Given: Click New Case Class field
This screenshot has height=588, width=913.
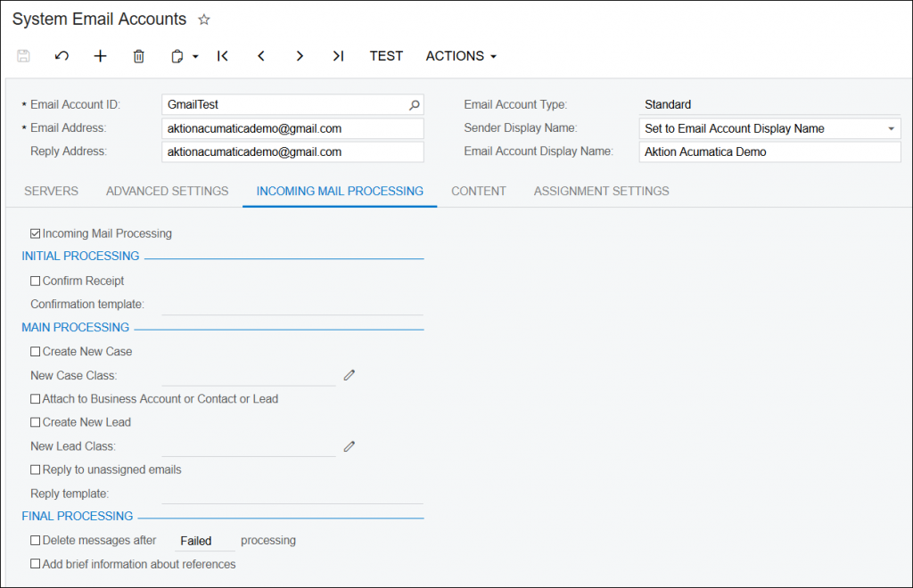Looking at the screenshot, I should tap(249, 375).
